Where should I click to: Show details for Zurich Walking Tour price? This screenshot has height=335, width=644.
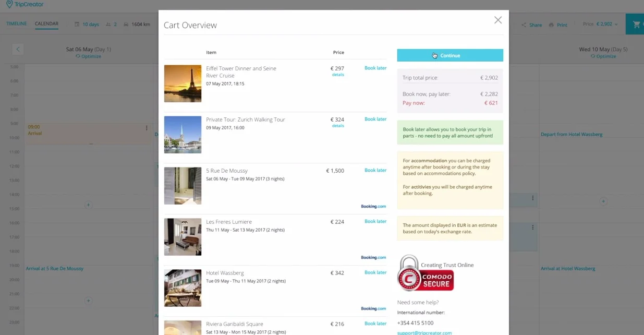(338, 126)
